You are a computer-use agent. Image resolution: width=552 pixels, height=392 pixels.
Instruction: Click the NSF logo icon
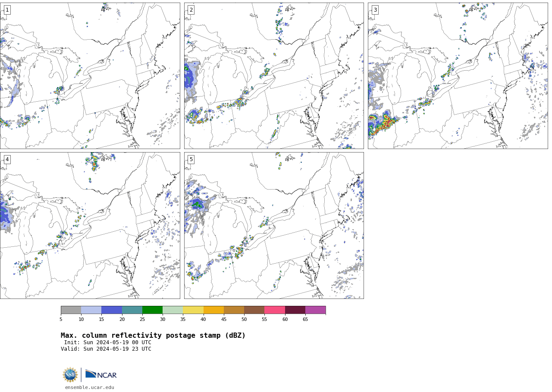point(70,375)
